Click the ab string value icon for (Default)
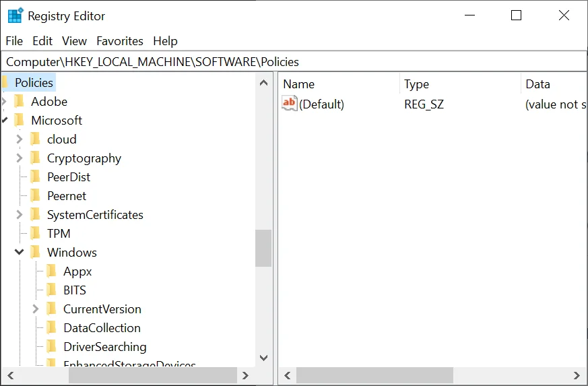 (x=289, y=103)
